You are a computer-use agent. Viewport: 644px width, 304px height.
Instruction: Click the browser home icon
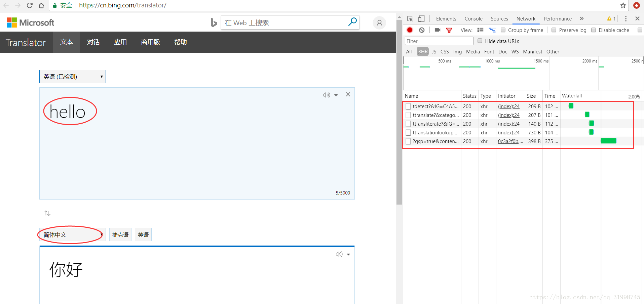(41, 5)
